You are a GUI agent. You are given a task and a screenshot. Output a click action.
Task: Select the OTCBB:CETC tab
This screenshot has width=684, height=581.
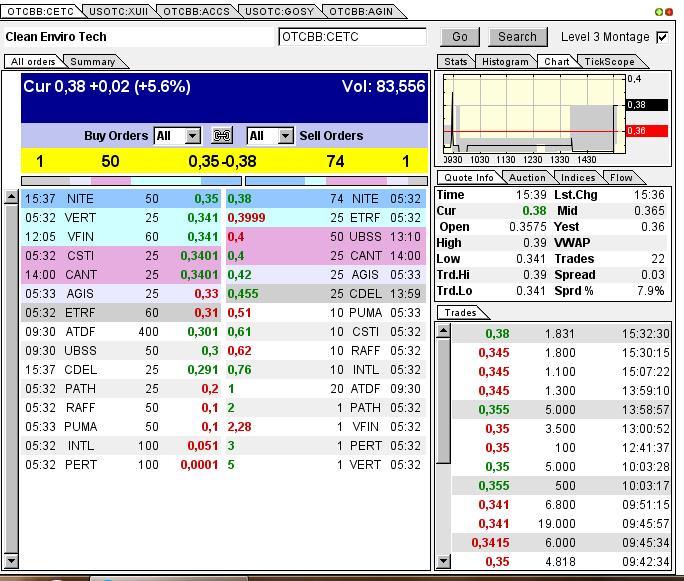pos(41,11)
